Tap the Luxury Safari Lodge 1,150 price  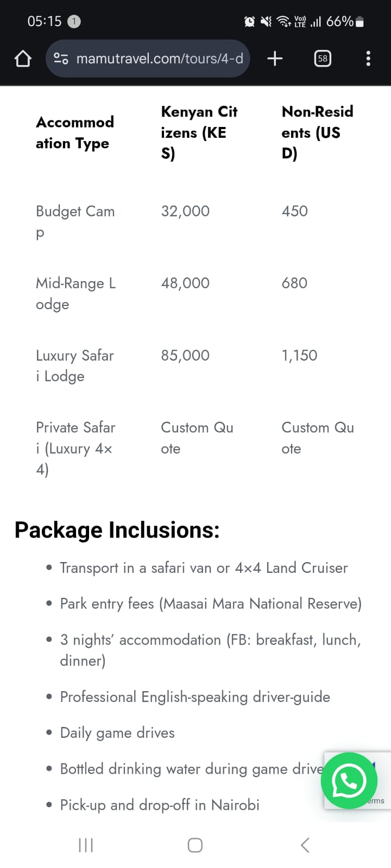click(x=299, y=355)
